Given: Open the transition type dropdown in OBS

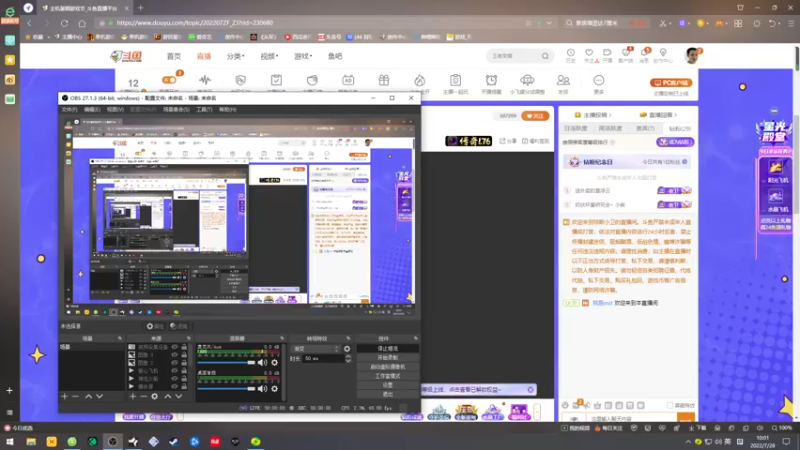Looking at the screenshot, I should (316, 349).
